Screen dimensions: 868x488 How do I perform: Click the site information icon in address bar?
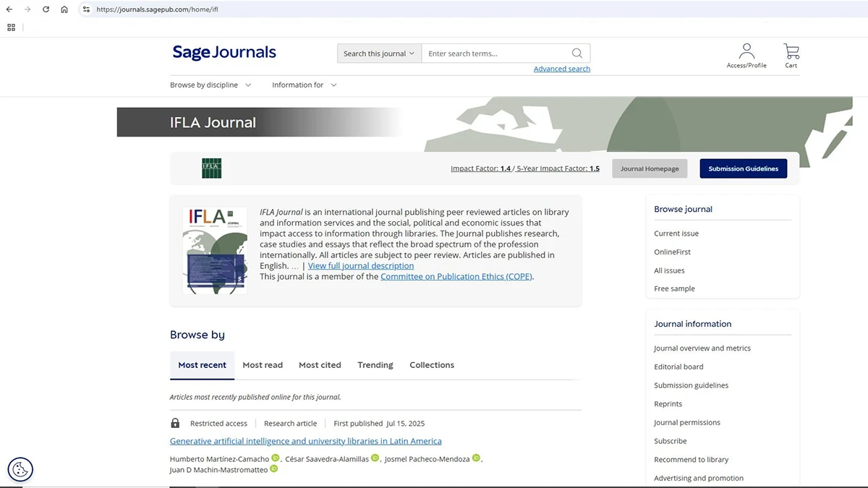86,9
